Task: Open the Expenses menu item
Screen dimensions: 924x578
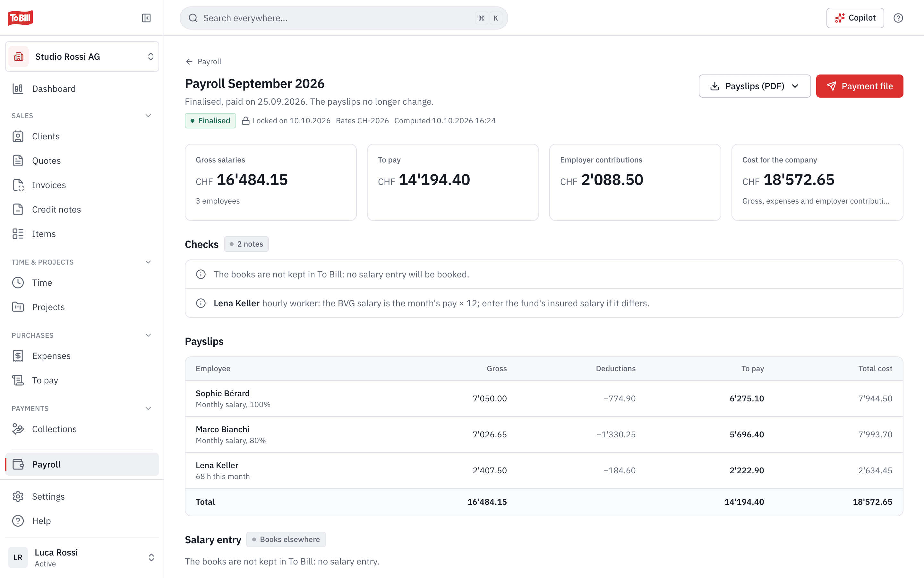Action: pyautogui.click(x=82, y=356)
